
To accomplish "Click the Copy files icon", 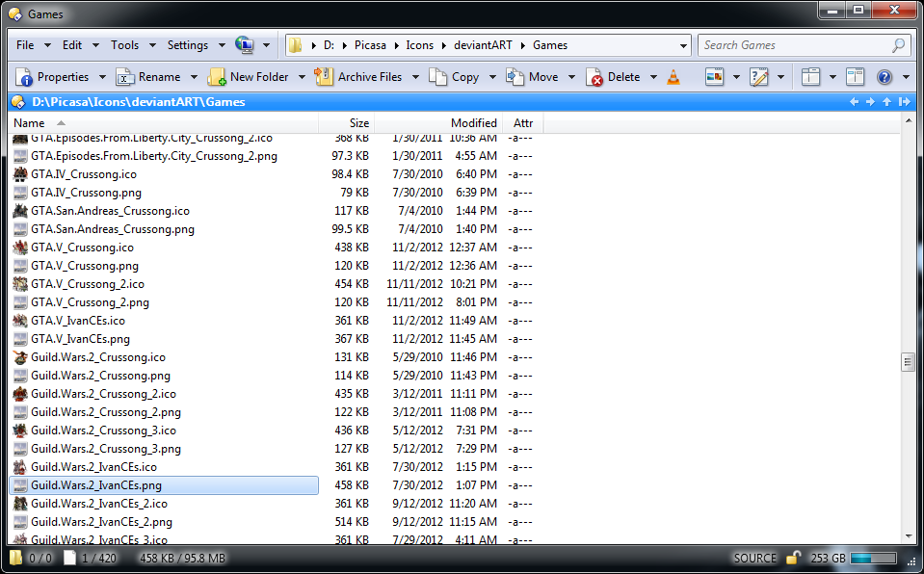I will [437, 77].
